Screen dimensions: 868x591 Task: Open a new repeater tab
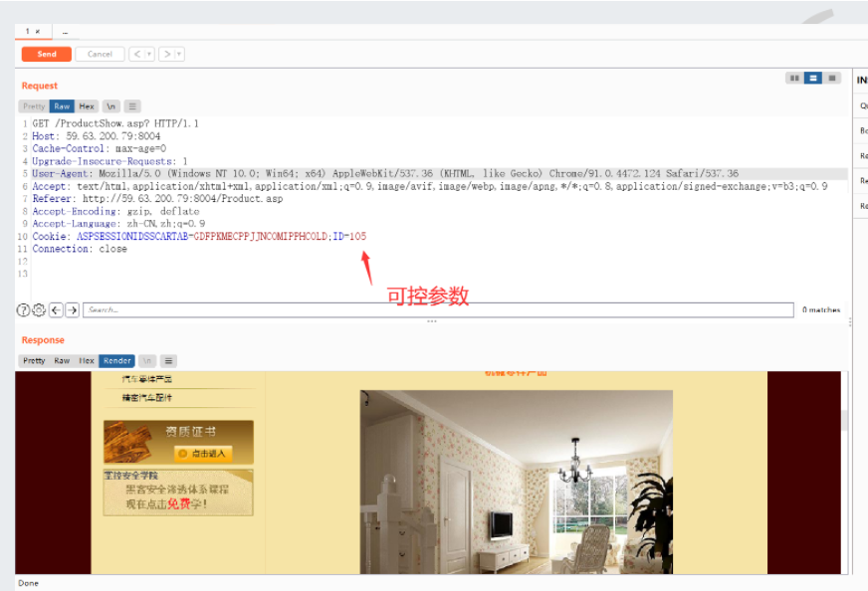pos(65,32)
